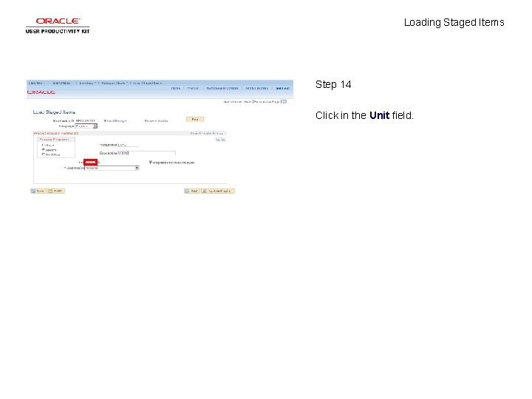Click the Sign out link
532x399 pixels.
tap(282, 88)
